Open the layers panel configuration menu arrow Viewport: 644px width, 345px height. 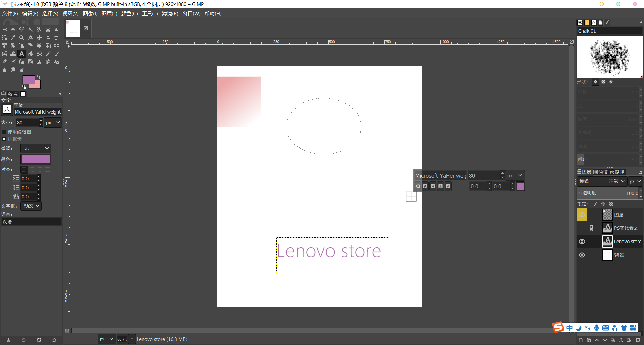tap(640, 172)
